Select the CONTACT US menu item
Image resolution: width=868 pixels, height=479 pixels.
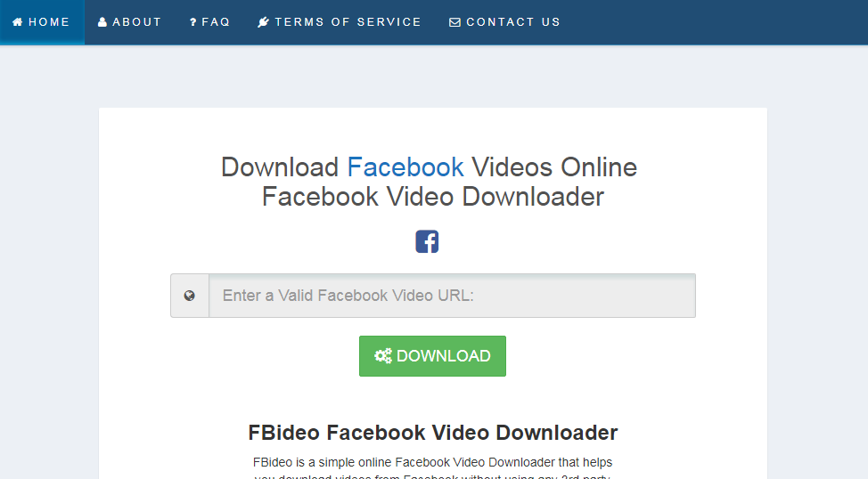click(x=505, y=22)
